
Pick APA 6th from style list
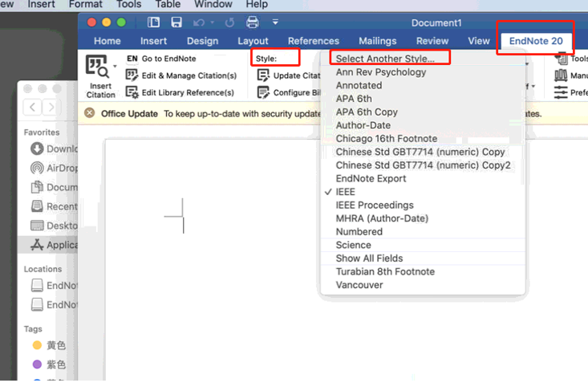354,99
